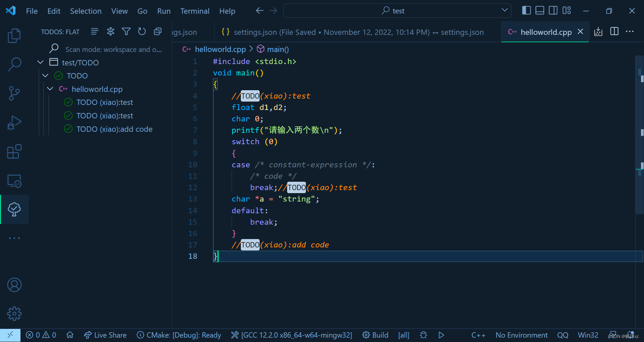Collapse the helloworld.cpp tree node
The width and height of the screenshot is (644, 342).
[50, 89]
